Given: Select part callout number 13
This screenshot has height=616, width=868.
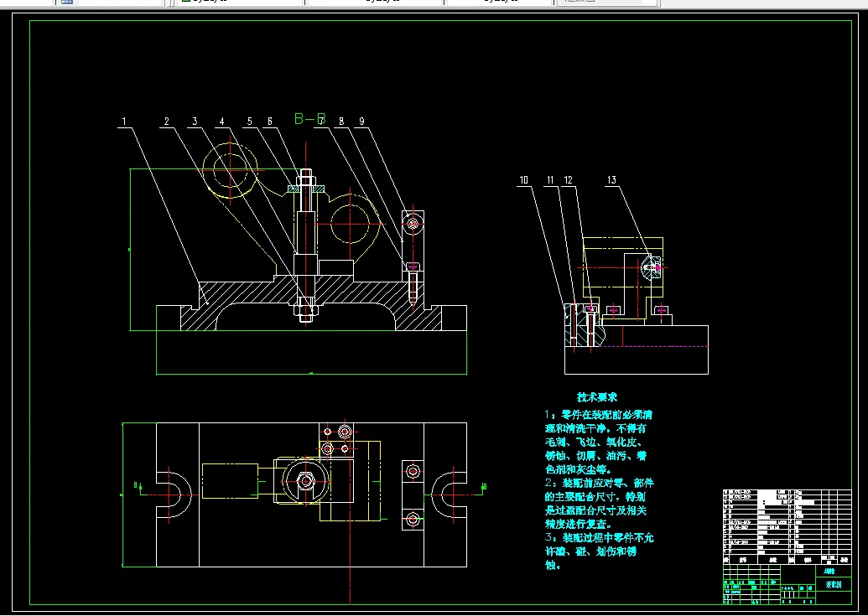Looking at the screenshot, I should pyautogui.click(x=611, y=180).
